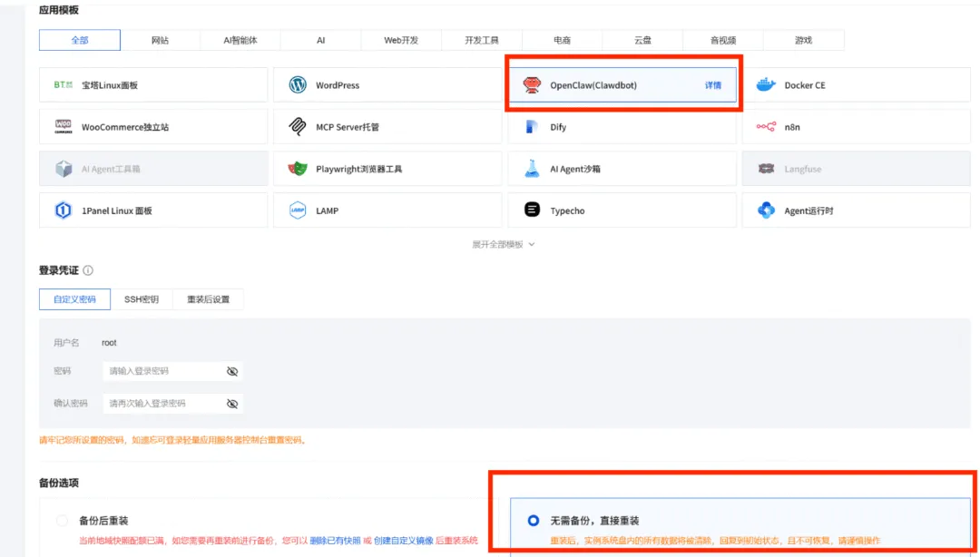Toggle password visibility in 密码 field
This screenshot has height=557, width=980.
tap(232, 371)
